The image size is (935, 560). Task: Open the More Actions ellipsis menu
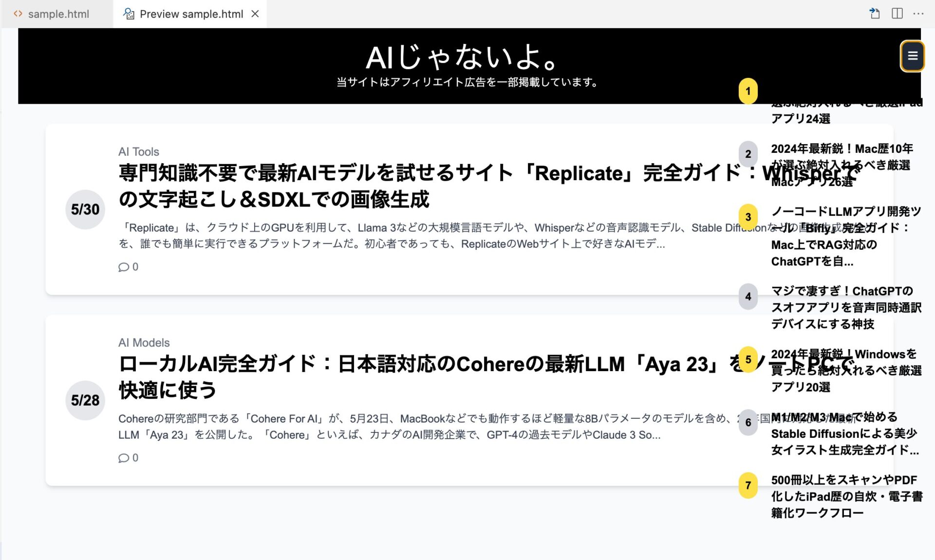918,14
